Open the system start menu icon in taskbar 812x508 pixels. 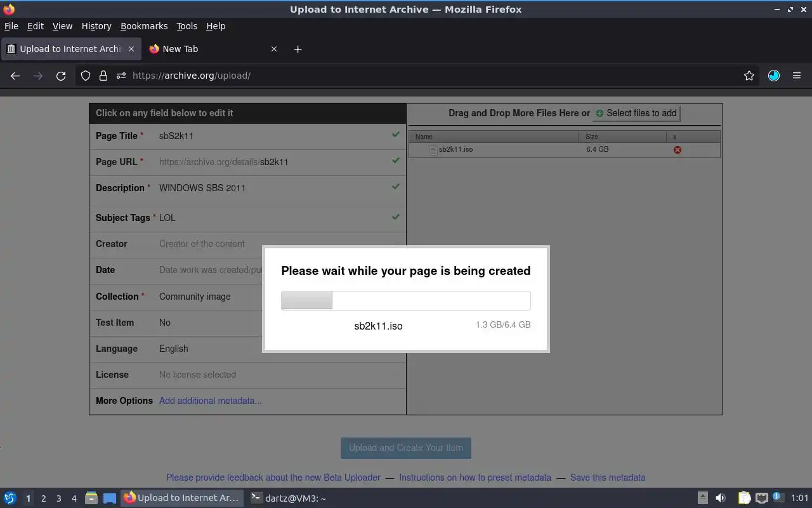point(10,498)
